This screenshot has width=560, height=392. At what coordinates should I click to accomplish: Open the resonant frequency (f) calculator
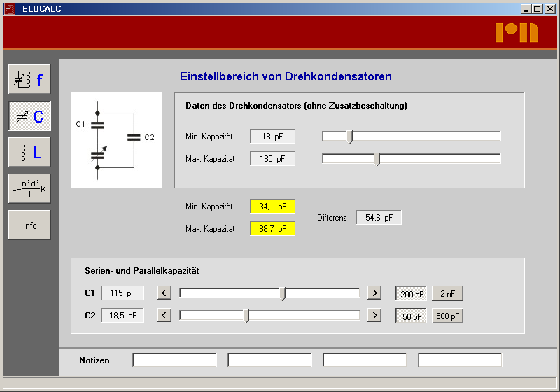[29, 79]
